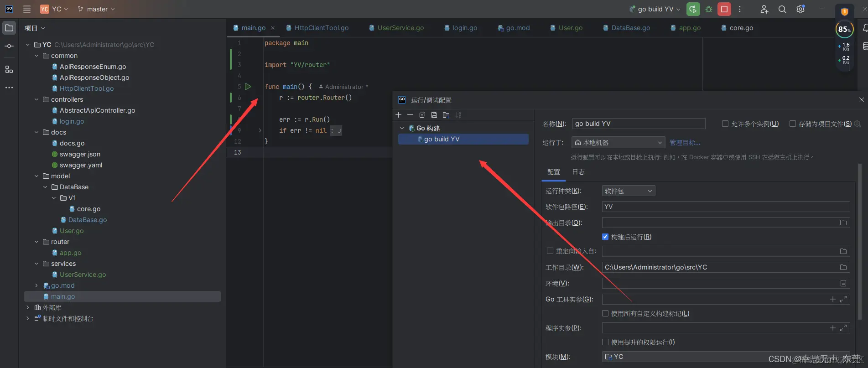Save the configuration with the floppy disk icon
The image size is (868, 368).
(x=434, y=115)
